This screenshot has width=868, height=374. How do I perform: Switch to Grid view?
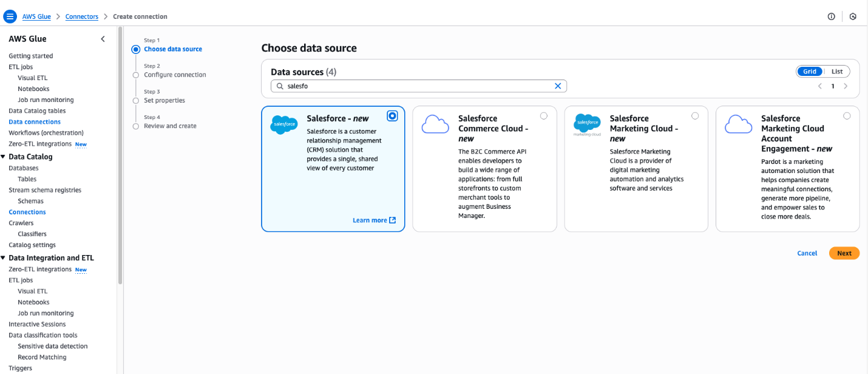pyautogui.click(x=810, y=72)
